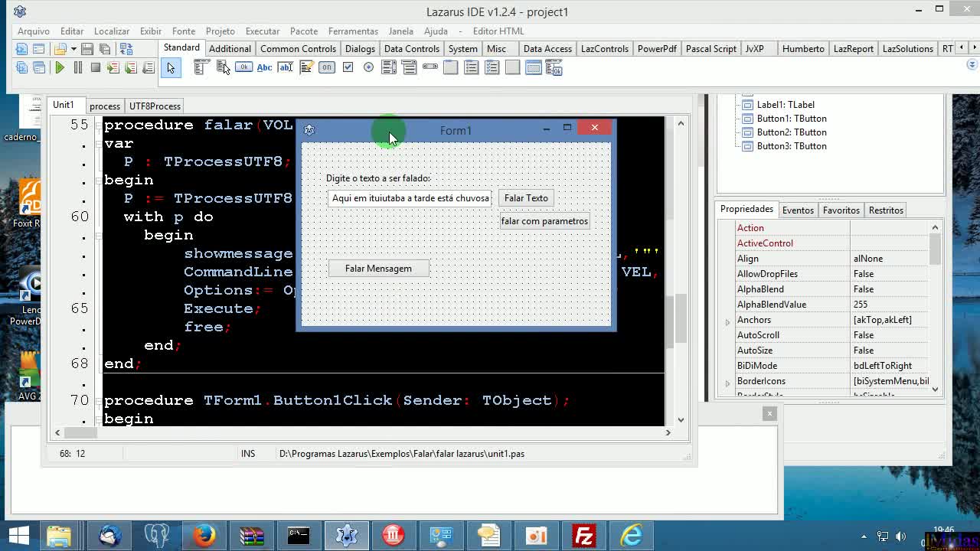Viewport: 980px width, 551px height.
Task: Click the New Form toolbar icon
Action: click(x=38, y=49)
